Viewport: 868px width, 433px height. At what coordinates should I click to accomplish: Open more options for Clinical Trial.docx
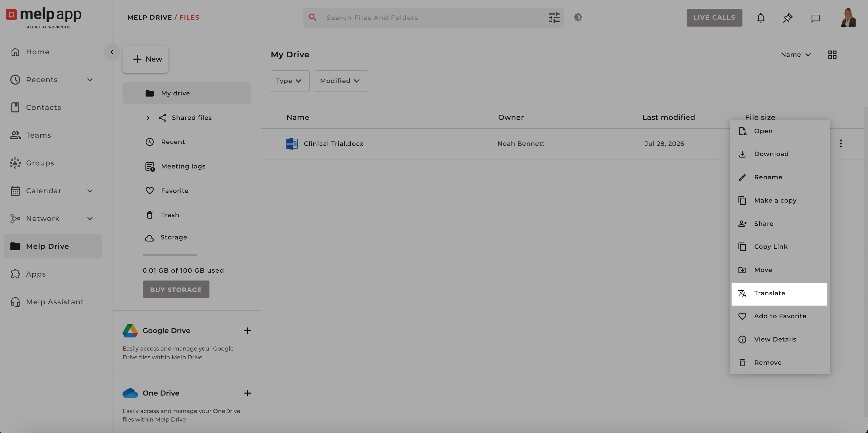[841, 144]
